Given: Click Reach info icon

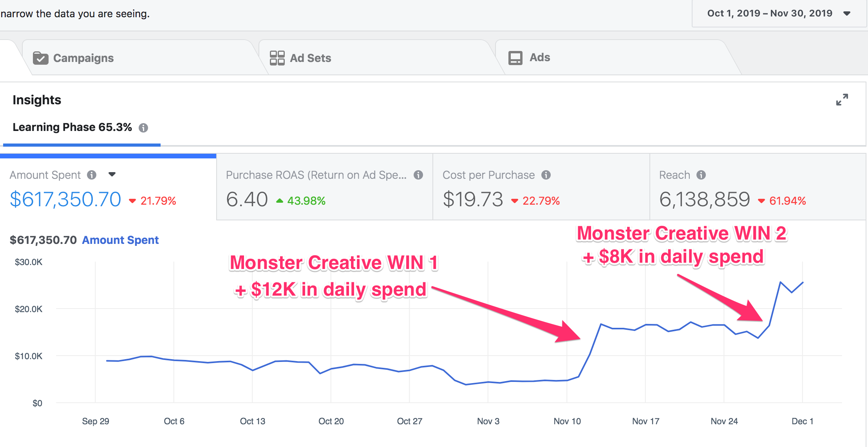Looking at the screenshot, I should point(701,175).
